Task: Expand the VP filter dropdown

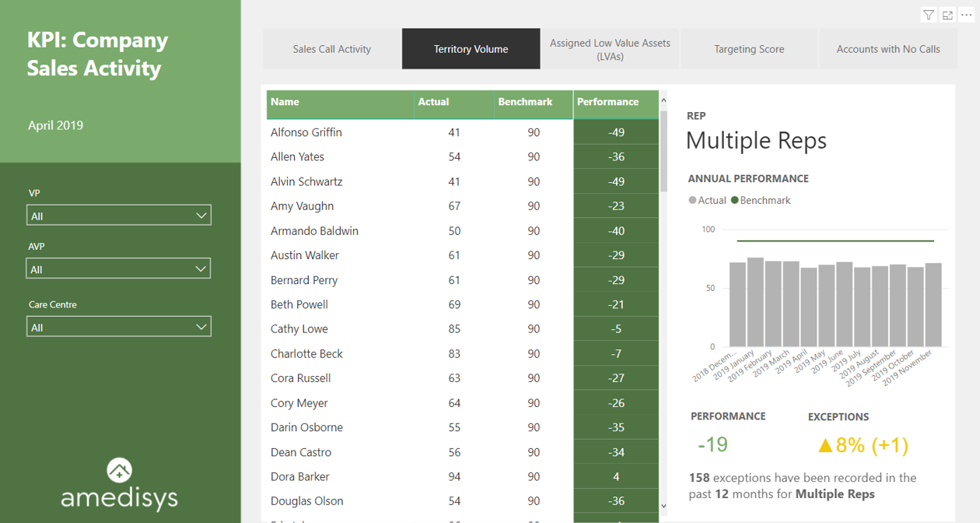Action: [x=201, y=216]
